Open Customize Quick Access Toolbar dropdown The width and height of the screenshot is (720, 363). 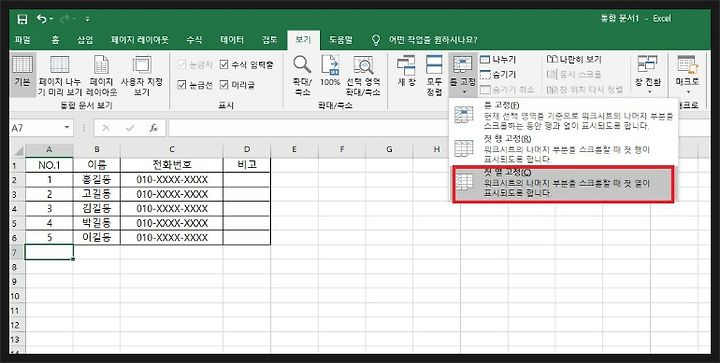(x=87, y=19)
